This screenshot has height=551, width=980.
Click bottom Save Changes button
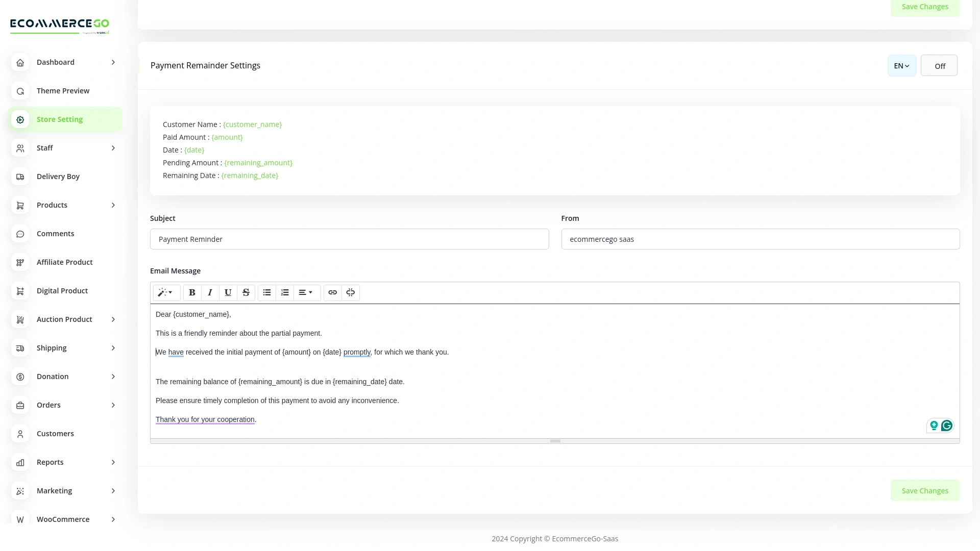924,490
